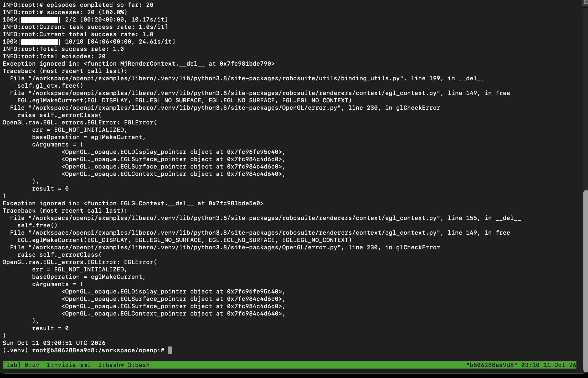Click 'self.gl_ctx.free()' code line
The width and height of the screenshot is (588, 378).
click(50, 86)
